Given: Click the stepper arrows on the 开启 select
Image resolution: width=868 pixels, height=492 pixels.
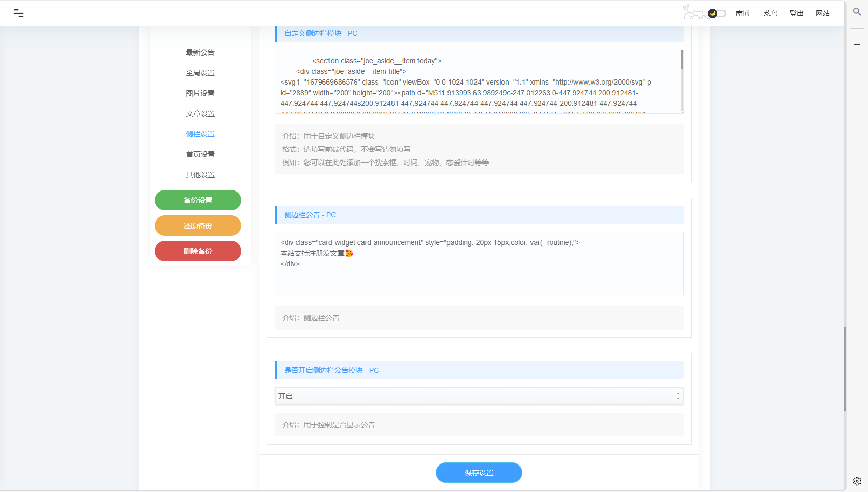Looking at the screenshot, I should click(x=678, y=396).
